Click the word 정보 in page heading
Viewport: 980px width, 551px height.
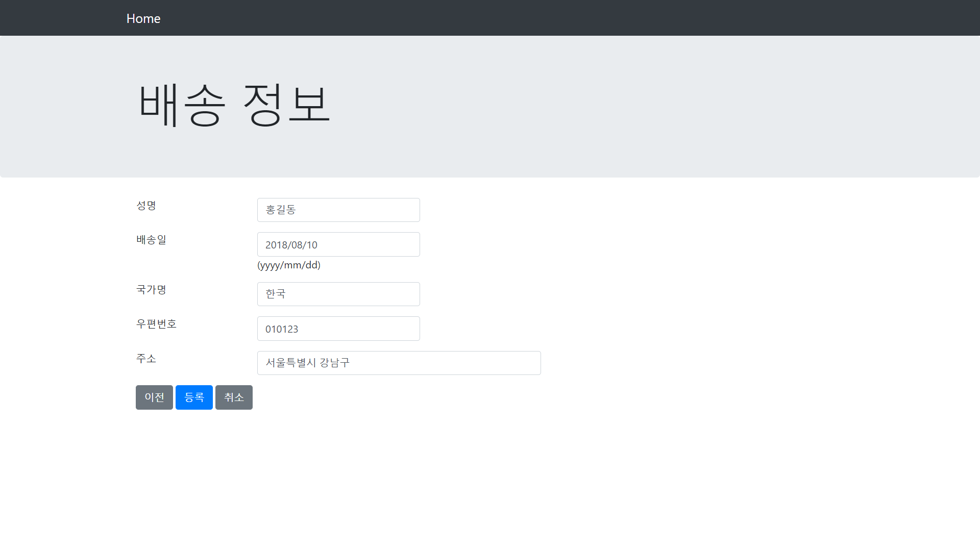287,105
